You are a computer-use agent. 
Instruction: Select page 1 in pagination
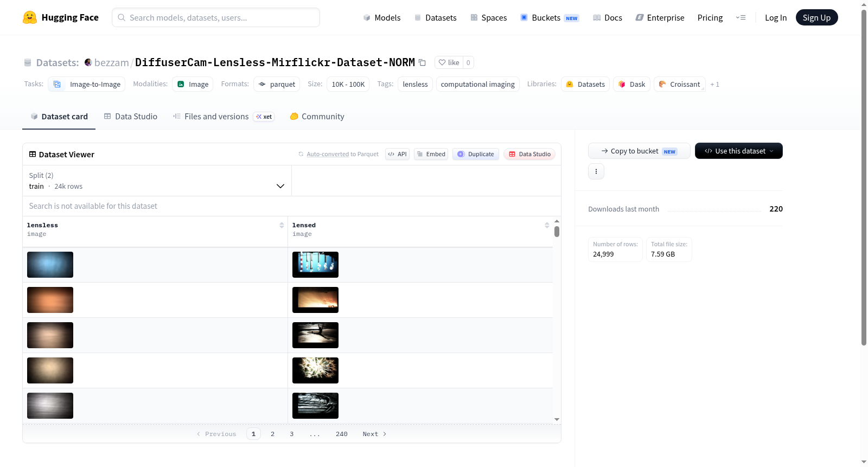coord(253,434)
